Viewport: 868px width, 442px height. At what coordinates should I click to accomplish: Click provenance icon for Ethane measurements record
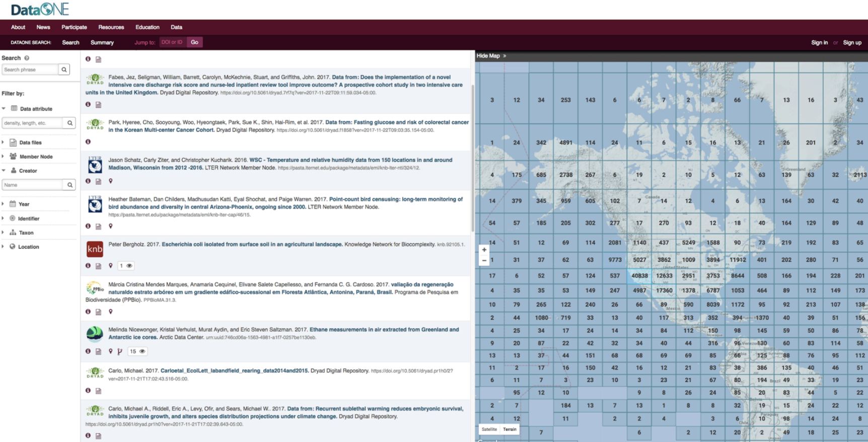tap(120, 351)
